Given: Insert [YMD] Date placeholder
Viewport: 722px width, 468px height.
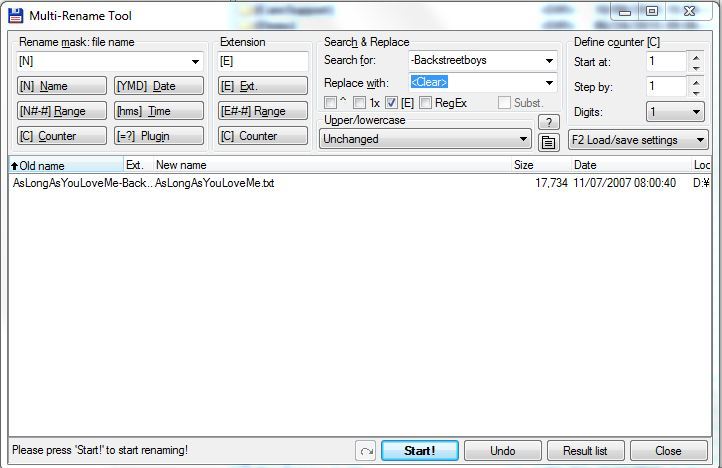Looking at the screenshot, I should (x=159, y=86).
